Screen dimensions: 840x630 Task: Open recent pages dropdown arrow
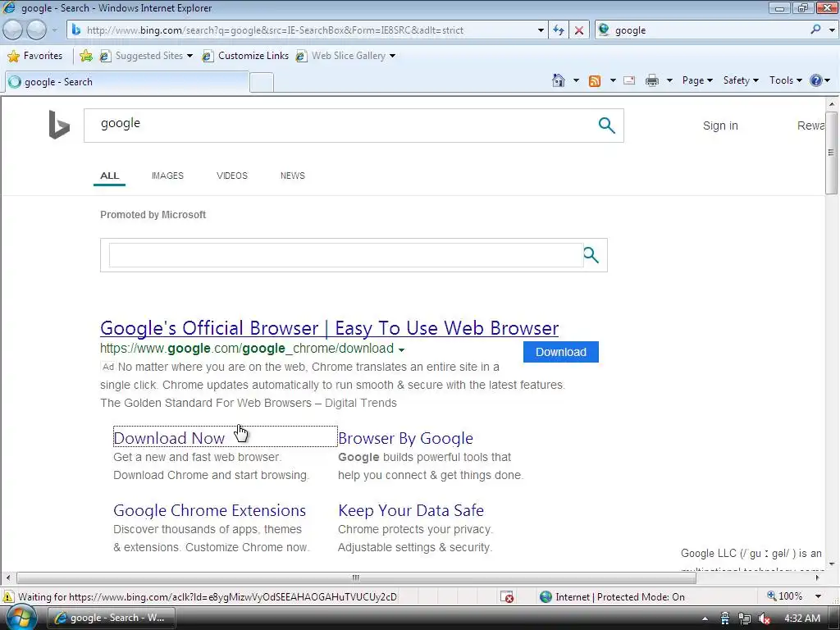54,30
